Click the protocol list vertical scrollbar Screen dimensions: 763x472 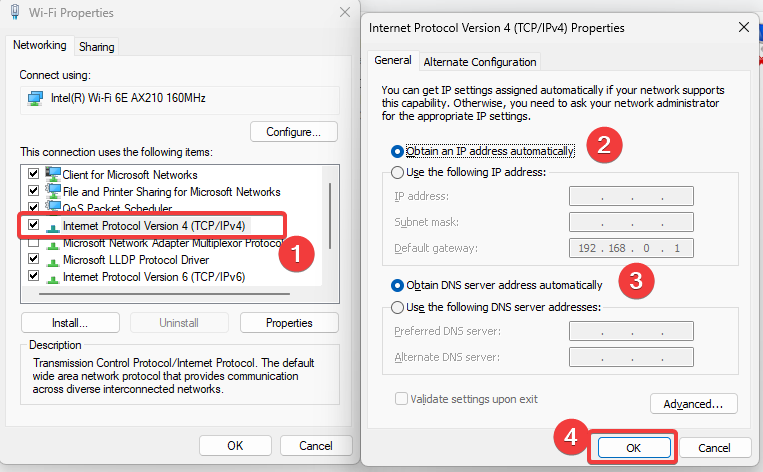[330, 216]
